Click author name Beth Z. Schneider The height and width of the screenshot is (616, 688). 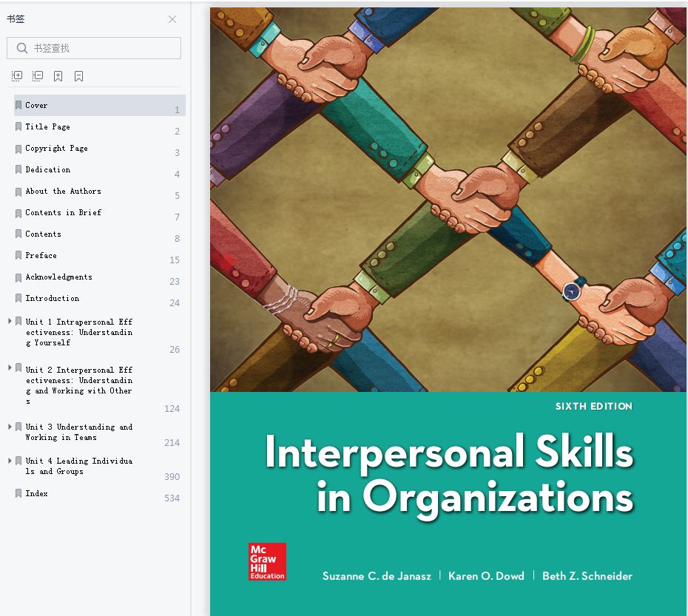[x=587, y=576]
